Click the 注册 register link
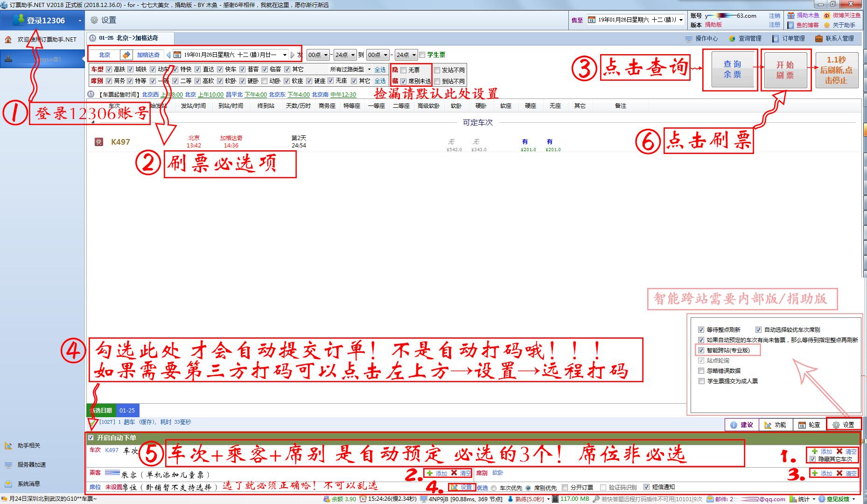The image size is (867, 504). (x=775, y=25)
